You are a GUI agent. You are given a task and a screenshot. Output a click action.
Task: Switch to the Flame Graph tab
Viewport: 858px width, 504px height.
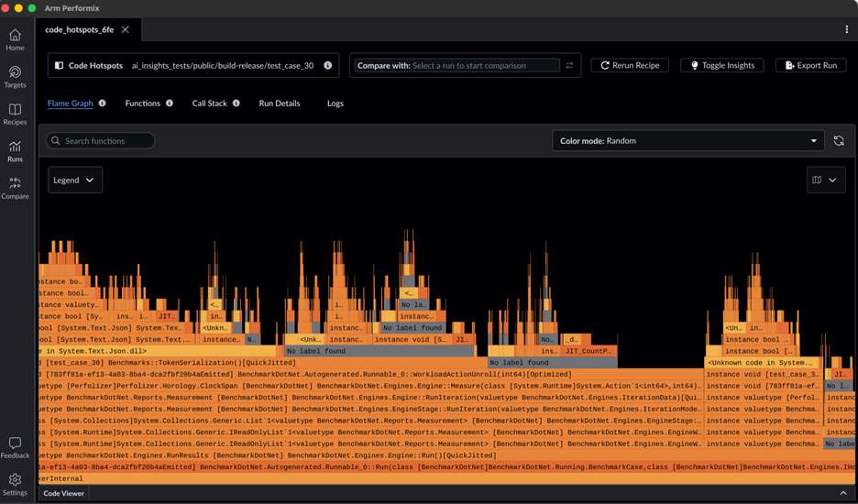(70, 103)
